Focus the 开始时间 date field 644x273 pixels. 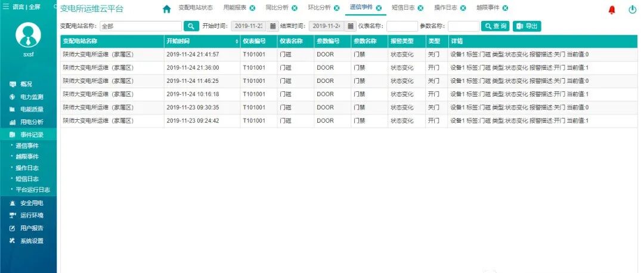(x=249, y=26)
